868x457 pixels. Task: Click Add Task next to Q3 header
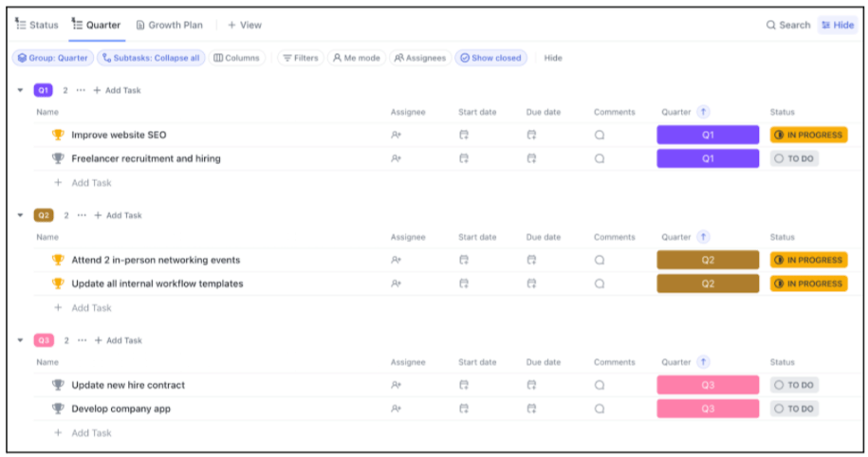tap(118, 340)
